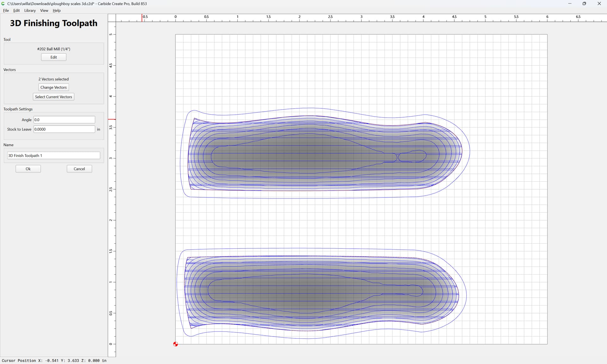
Task: Focus the Angle input field
Action: click(64, 120)
